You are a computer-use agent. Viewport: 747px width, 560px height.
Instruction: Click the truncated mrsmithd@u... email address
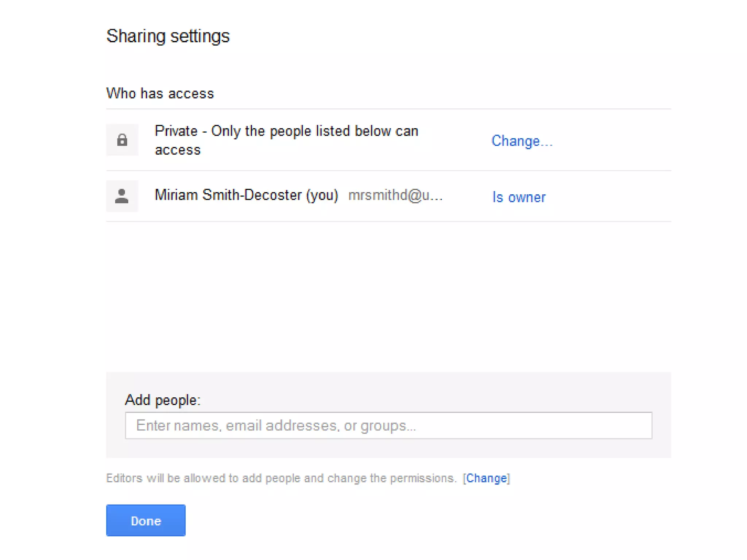pyautogui.click(x=395, y=195)
